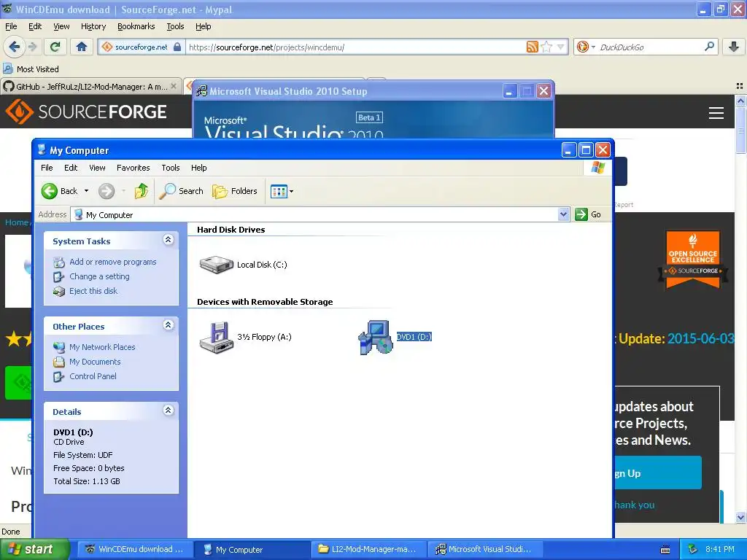Bookmark this page with the star icon
Screen dimensions: 747x560
pos(546,47)
